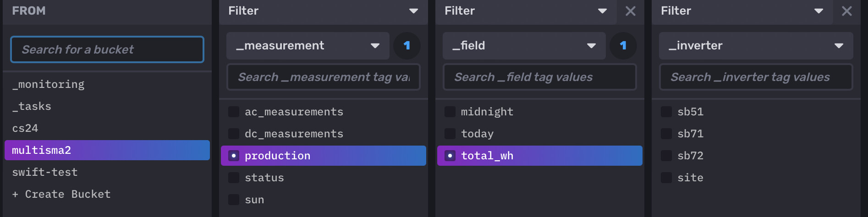Remove the _field filter card

pyautogui.click(x=631, y=11)
